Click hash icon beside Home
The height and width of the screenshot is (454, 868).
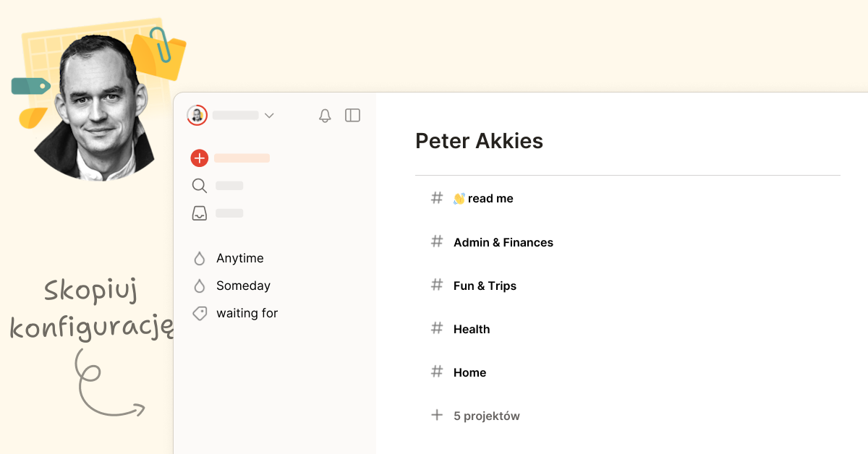click(x=437, y=372)
